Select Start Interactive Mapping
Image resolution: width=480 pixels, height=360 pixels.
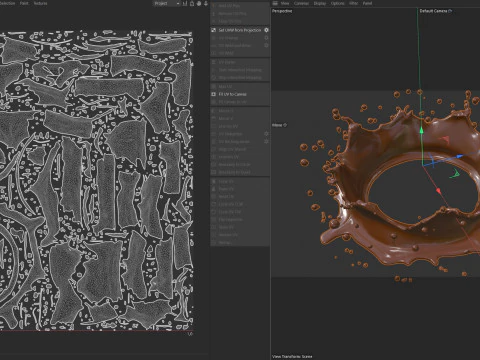click(x=240, y=70)
